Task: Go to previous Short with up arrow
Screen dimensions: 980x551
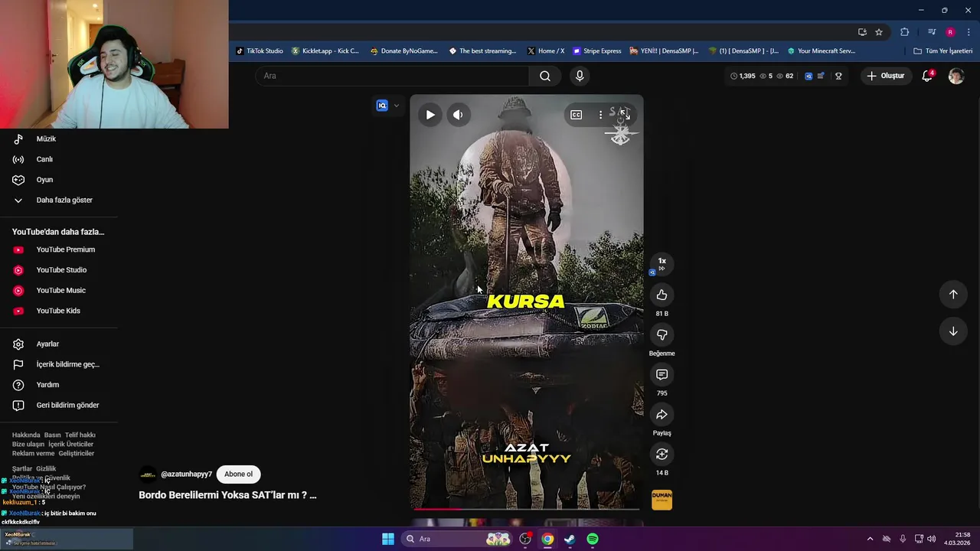Action: (x=953, y=295)
